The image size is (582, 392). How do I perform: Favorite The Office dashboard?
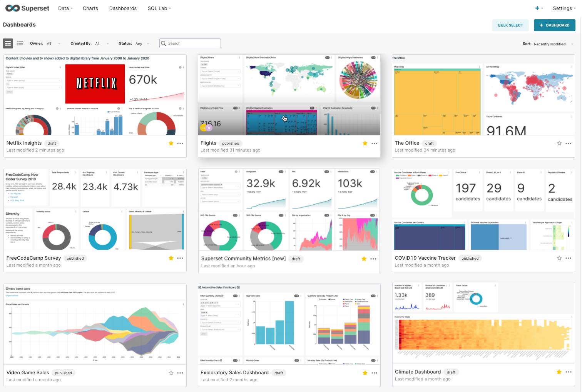click(559, 143)
